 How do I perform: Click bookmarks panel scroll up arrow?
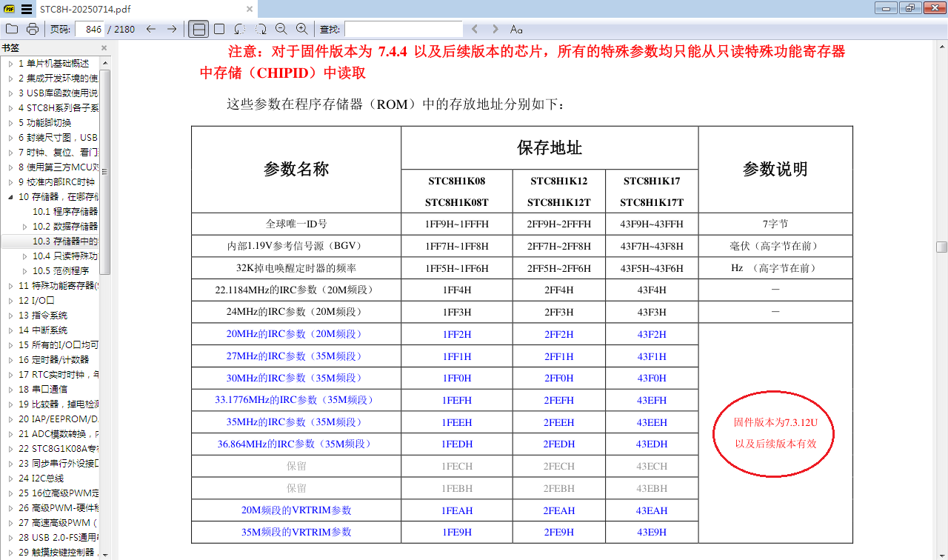[x=105, y=63]
